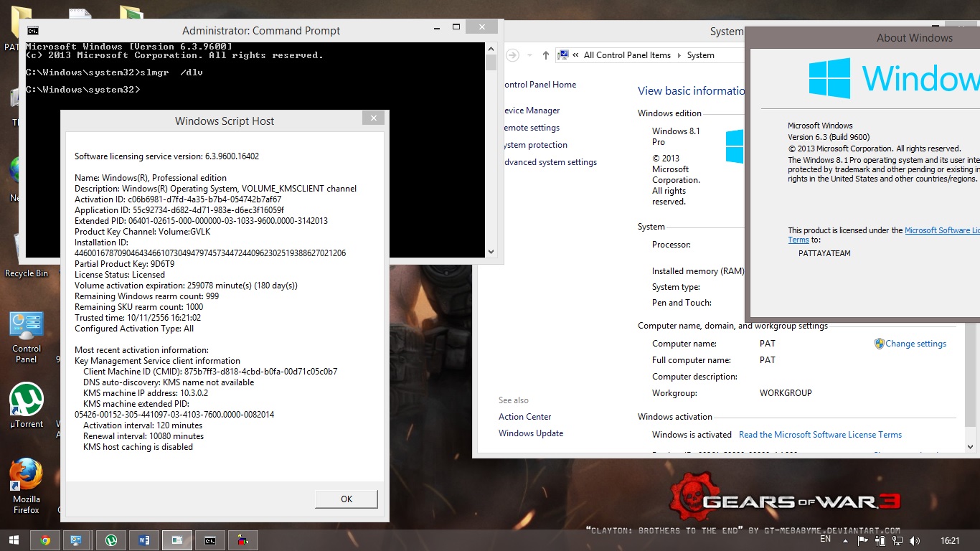Open Microsoft Software License link in About Windows

click(942, 230)
